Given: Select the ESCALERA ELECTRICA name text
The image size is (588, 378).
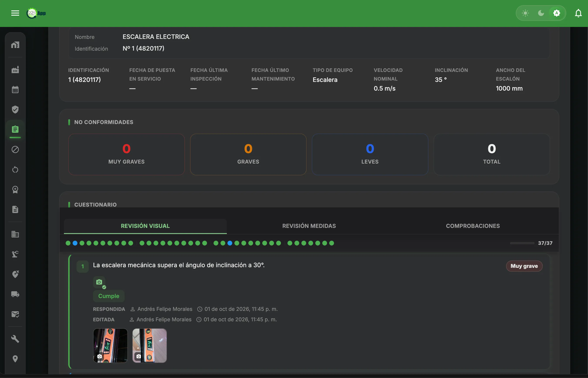Looking at the screenshot, I should point(156,37).
